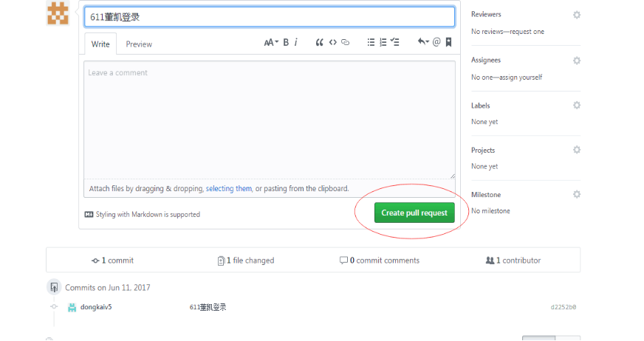The height and width of the screenshot is (341, 644).
Task: Switch to the Write tab
Action: [100, 44]
